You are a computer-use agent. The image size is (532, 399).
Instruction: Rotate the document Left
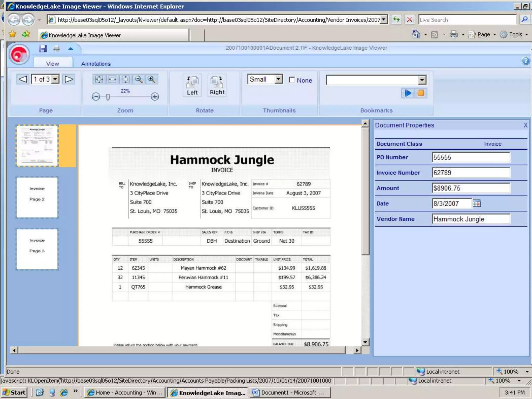coord(192,85)
